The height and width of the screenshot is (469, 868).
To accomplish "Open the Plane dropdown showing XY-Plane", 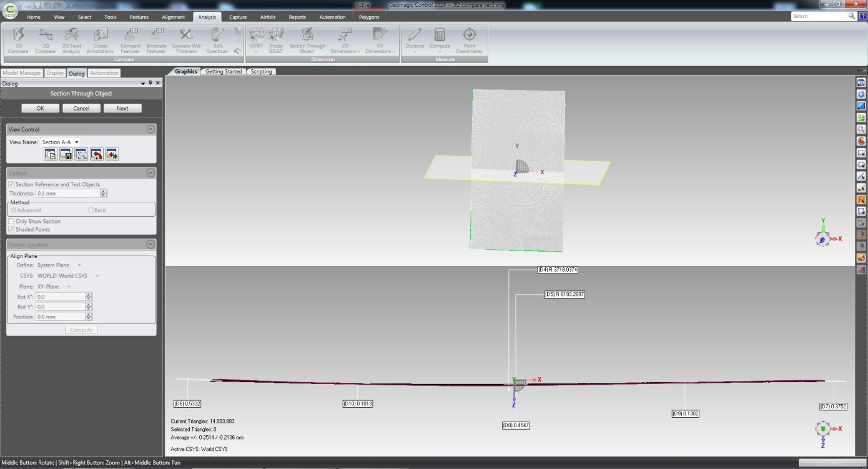I will coord(54,287).
